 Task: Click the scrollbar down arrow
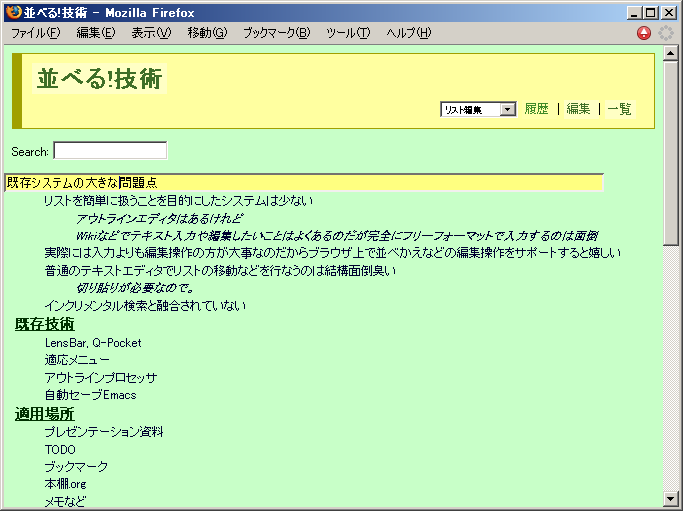coord(670,498)
